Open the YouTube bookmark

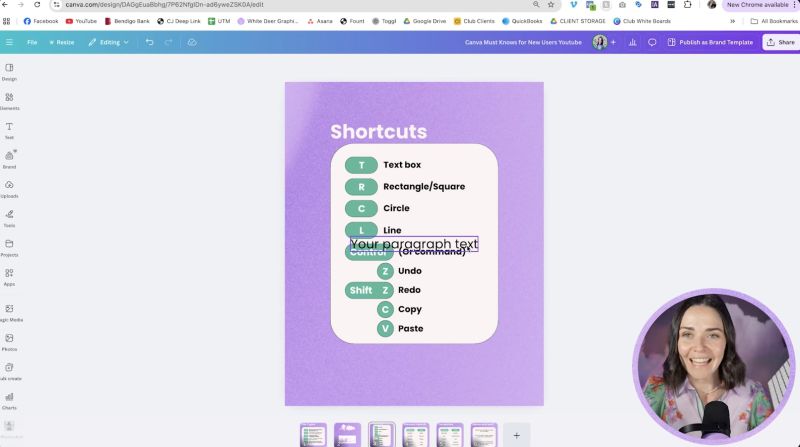tap(81, 21)
